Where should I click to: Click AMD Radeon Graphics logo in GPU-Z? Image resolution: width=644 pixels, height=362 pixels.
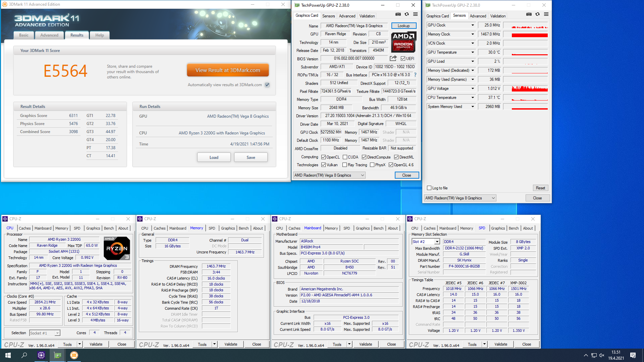[x=404, y=42]
